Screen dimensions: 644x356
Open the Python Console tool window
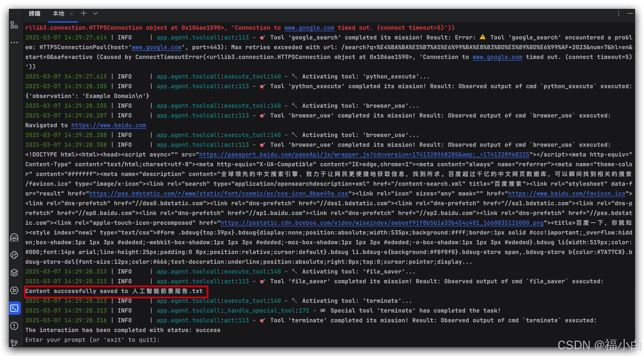(x=14, y=255)
